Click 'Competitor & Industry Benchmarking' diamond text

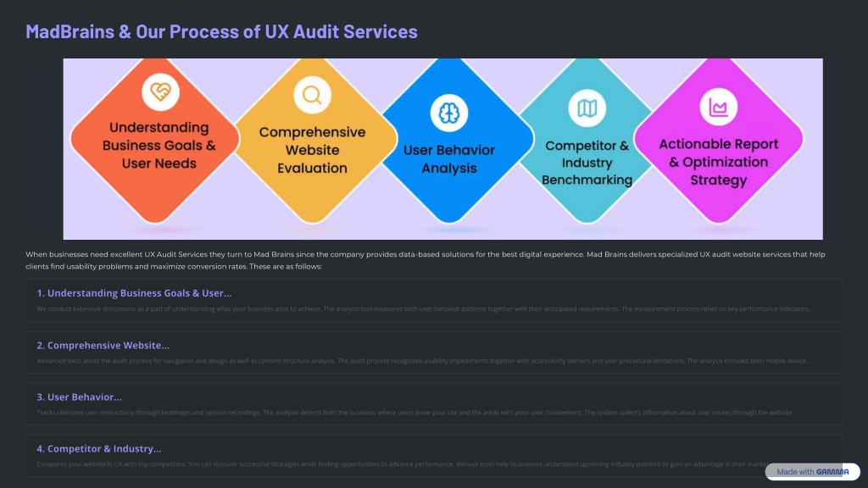587,163
